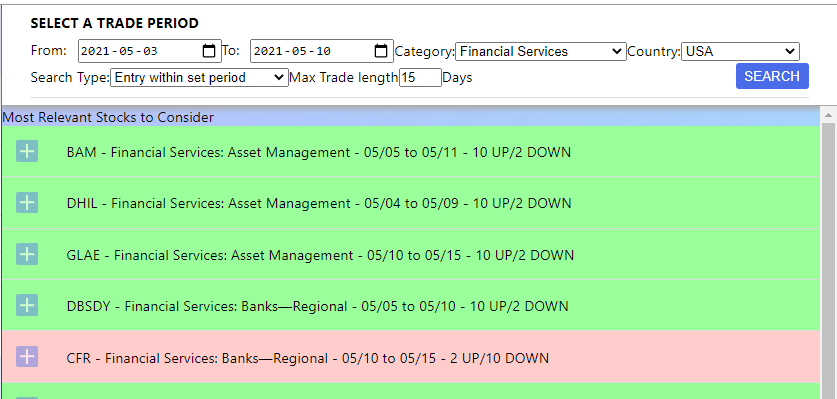Select the GLAE Asset Management row text

pos(320,255)
